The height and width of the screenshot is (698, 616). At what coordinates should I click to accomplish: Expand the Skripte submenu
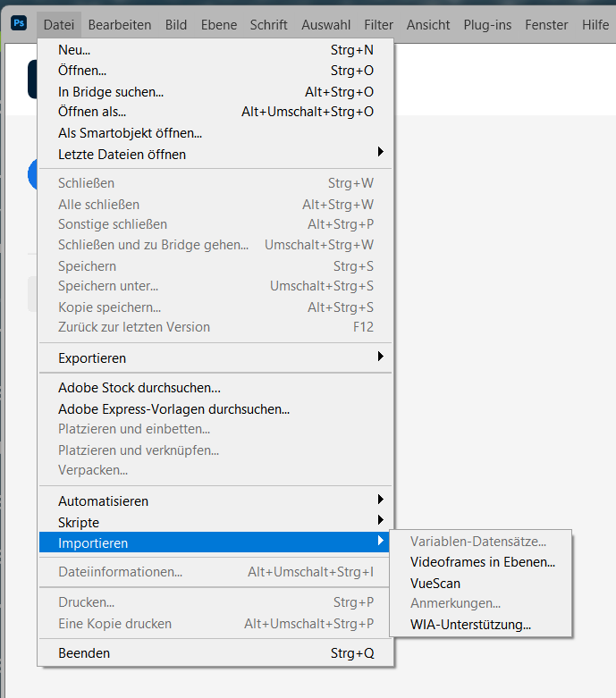(215, 522)
